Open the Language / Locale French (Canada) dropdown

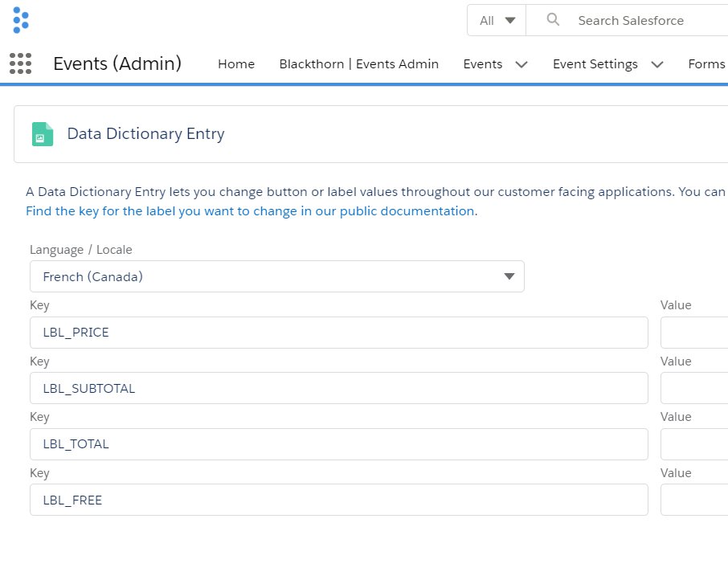coord(277,276)
